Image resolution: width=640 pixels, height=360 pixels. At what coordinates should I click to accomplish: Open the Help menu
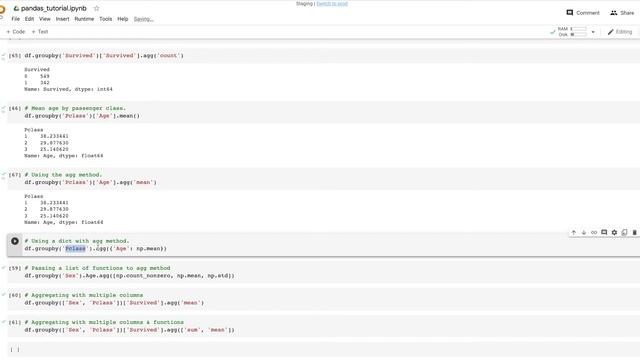click(122, 19)
